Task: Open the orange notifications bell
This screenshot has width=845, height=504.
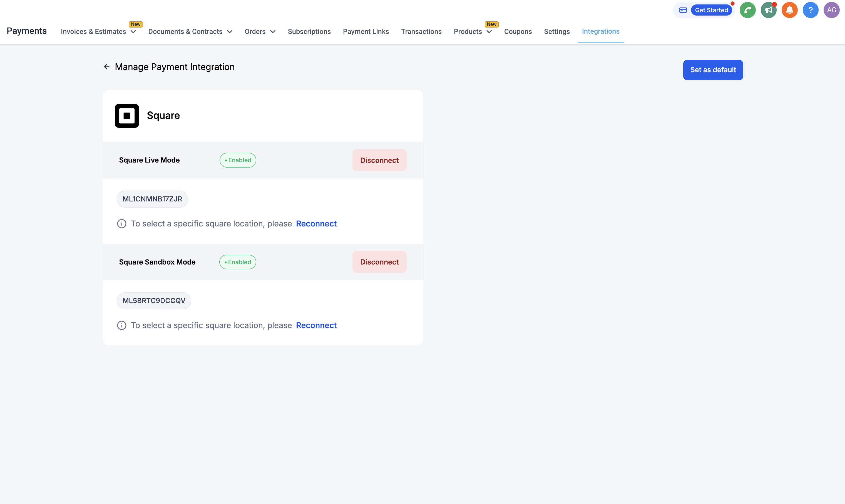Action: tap(789, 10)
